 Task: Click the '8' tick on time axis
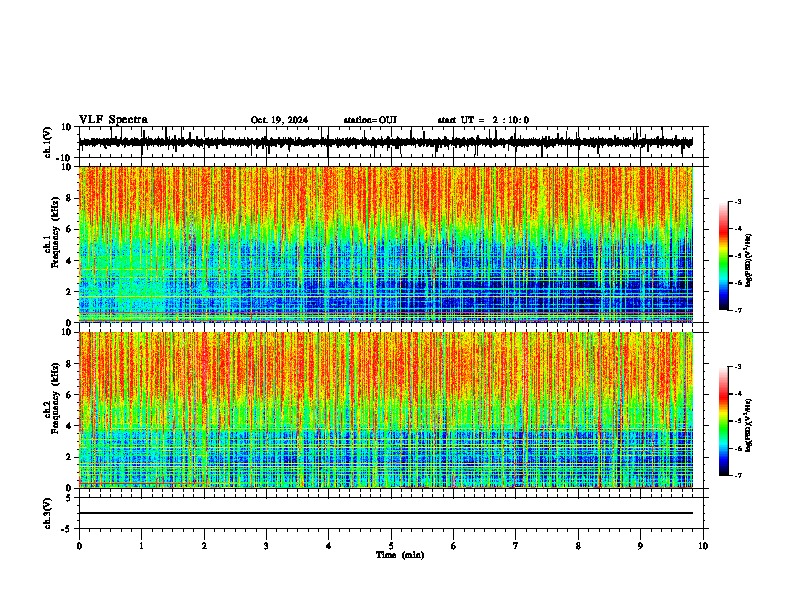click(578, 546)
